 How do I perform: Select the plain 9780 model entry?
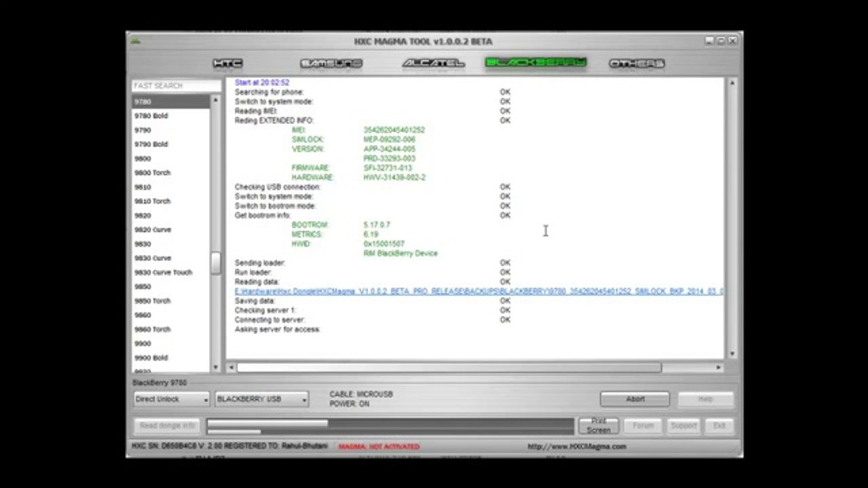click(171, 102)
